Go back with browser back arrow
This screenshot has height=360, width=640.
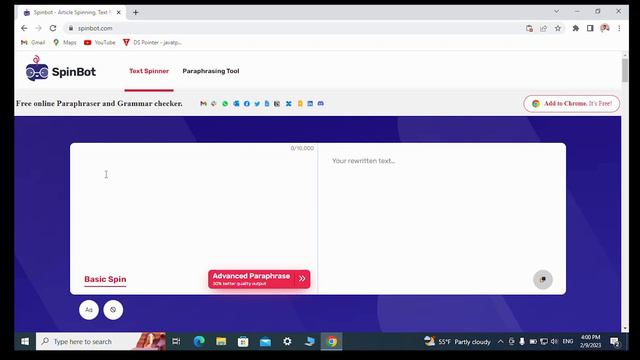(24, 28)
